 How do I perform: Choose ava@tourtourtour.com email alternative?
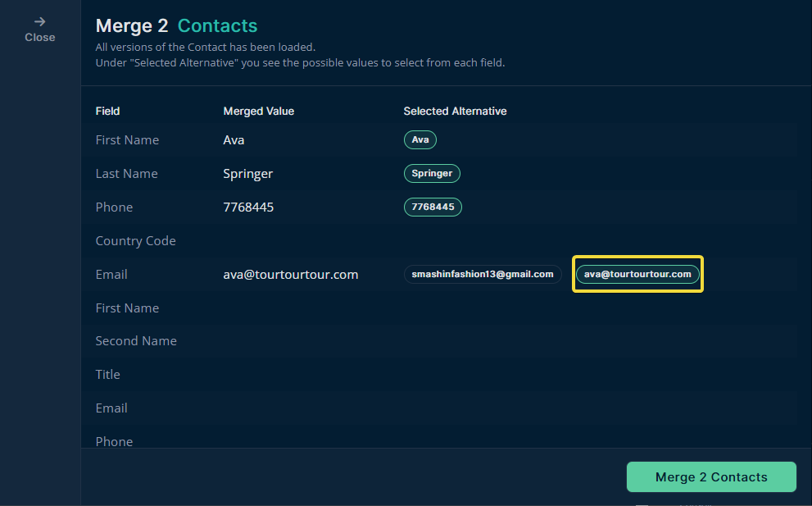point(637,274)
